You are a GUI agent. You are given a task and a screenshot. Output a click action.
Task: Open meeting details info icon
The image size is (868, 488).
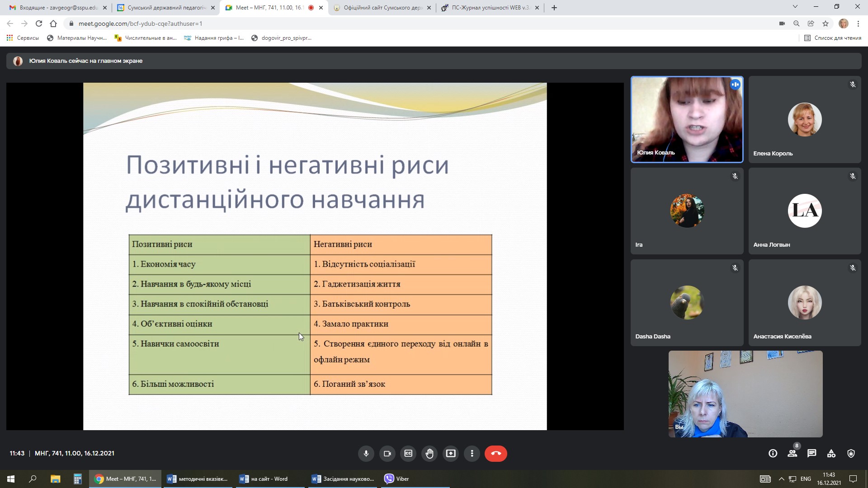click(773, 453)
